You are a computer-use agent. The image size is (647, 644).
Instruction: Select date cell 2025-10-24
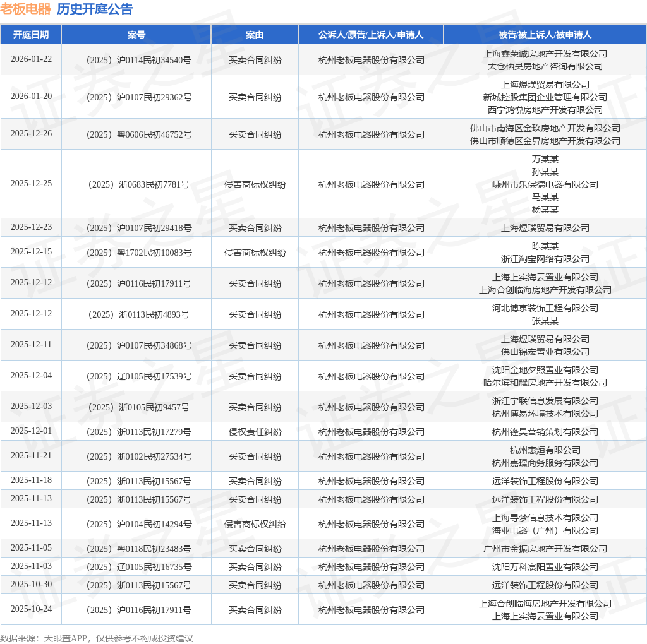point(31,609)
